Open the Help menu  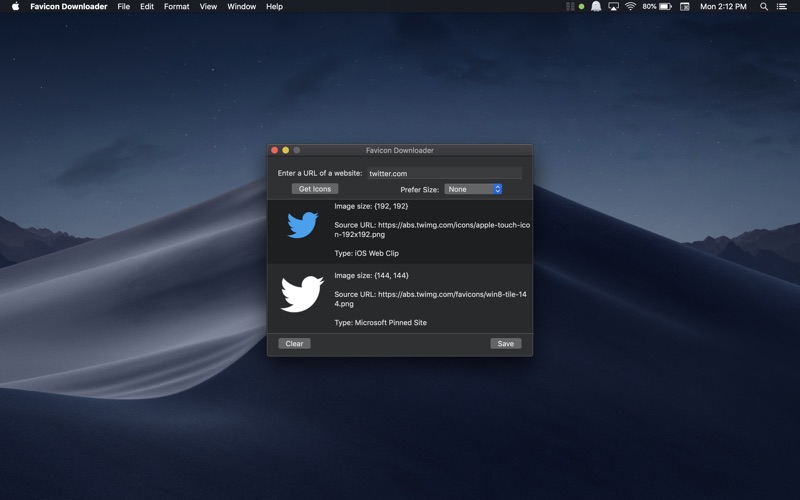coord(274,7)
